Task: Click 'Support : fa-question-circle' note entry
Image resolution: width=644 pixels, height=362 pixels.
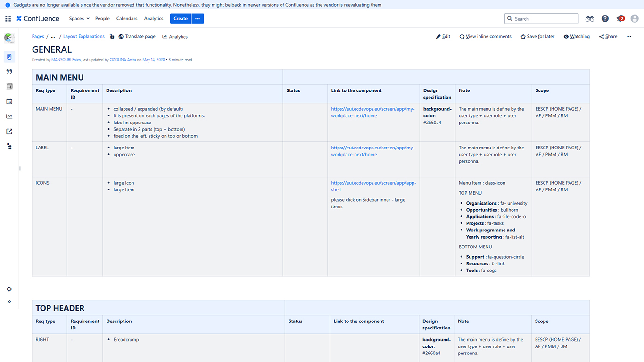Action: click(495, 257)
